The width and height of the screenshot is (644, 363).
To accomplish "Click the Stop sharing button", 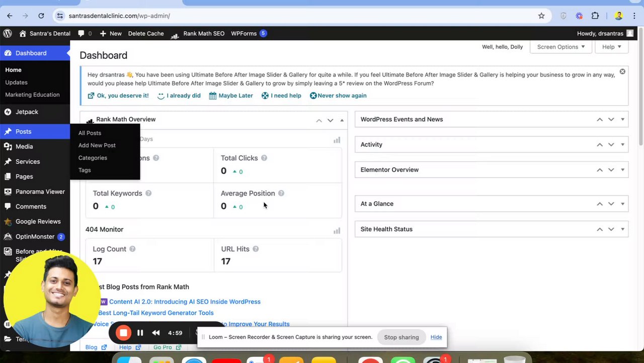I will [x=401, y=337].
